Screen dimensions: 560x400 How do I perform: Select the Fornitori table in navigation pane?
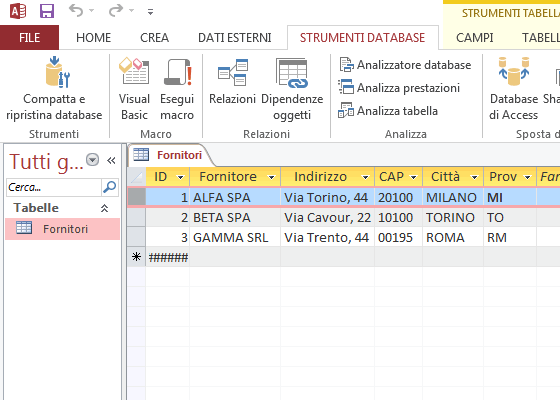click(x=62, y=229)
